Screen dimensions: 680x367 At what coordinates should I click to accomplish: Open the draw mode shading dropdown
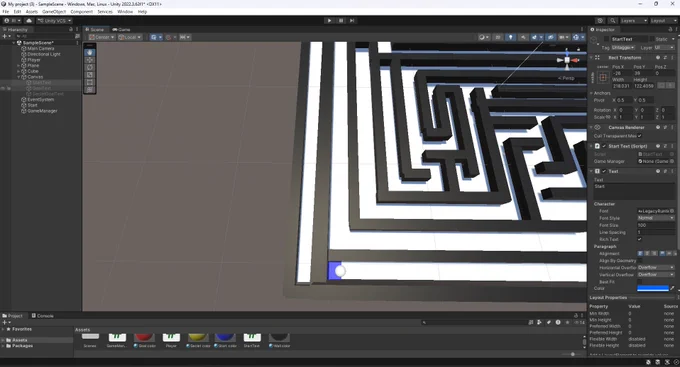click(483, 37)
